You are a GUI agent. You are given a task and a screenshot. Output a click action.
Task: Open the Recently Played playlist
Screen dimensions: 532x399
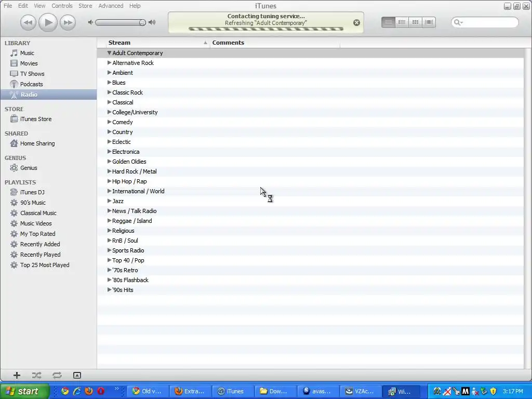[48, 255]
